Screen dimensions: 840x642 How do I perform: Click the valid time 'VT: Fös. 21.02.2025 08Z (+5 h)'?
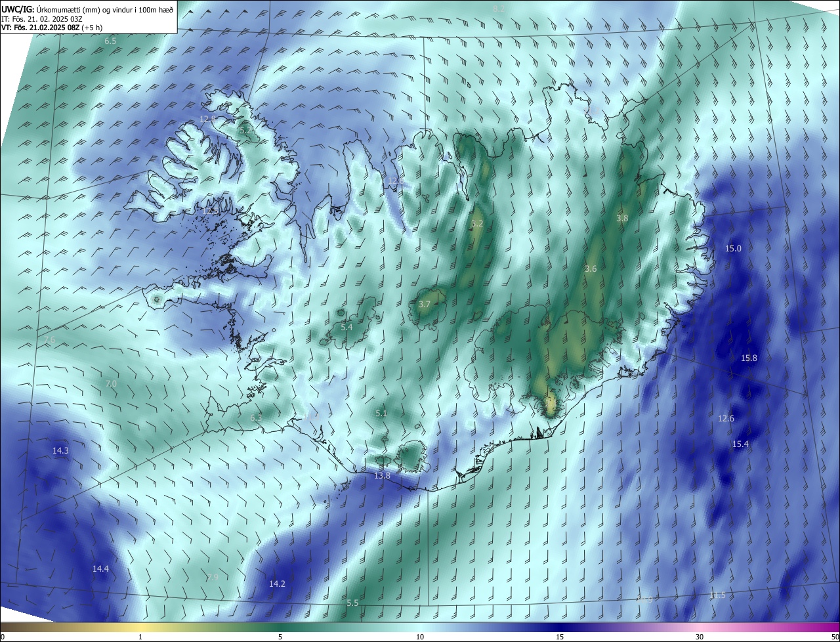[53, 28]
